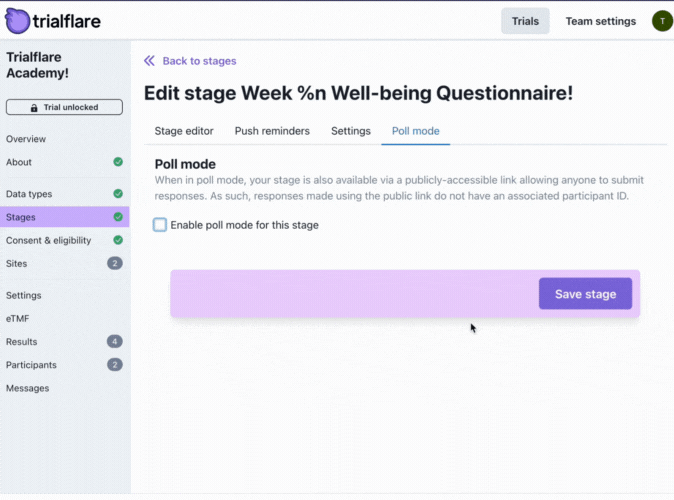Click the Results count badge
Viewport: 674px width, 500px height.
(115, 342)
